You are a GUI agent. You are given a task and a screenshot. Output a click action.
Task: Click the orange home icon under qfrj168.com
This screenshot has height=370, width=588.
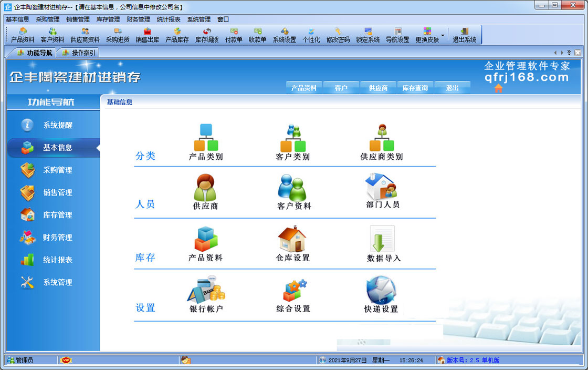pyautogui.click(x=498, y=88)
